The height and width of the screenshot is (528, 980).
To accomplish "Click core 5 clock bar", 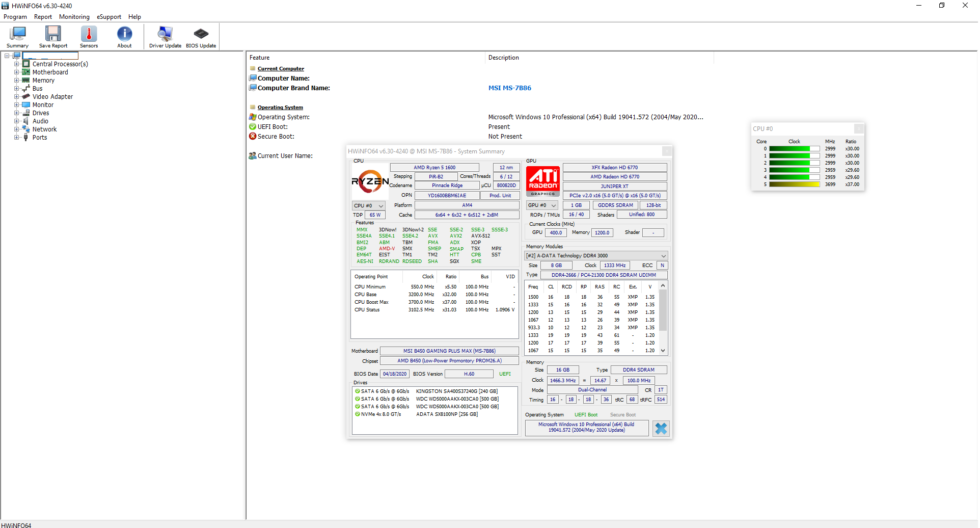I will tap(794, 184).
